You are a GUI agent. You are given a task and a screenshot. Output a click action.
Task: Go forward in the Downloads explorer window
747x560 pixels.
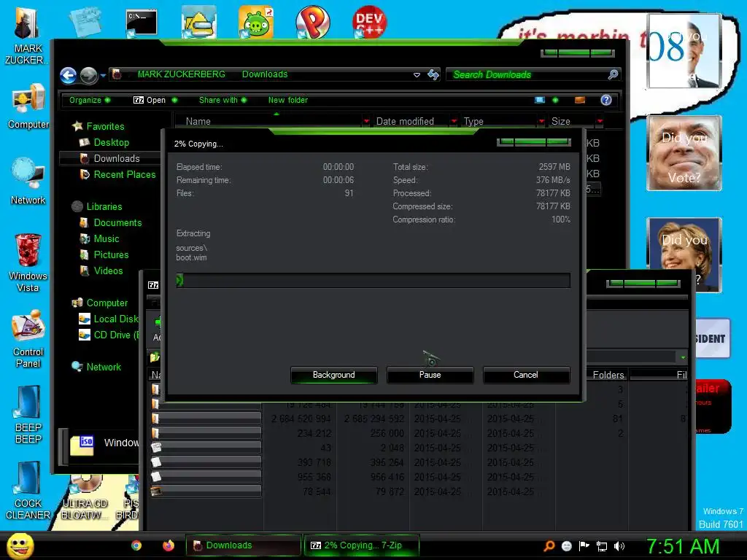coord(88,75)
